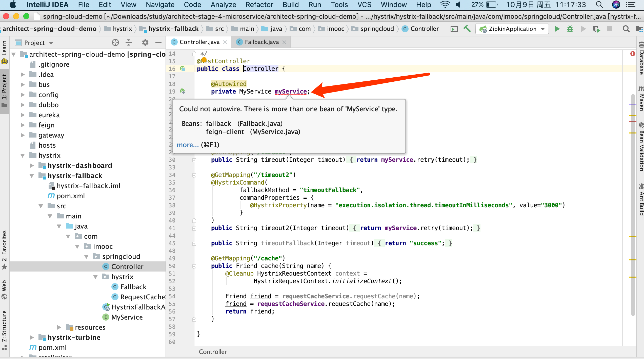Screen dimensions: 644x359
Task: Click the Run with Coverage icon
Action: tap(596, 29)
